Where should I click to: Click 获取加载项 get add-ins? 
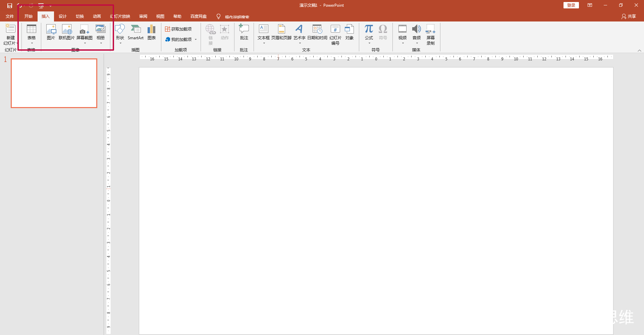point(178,29)
